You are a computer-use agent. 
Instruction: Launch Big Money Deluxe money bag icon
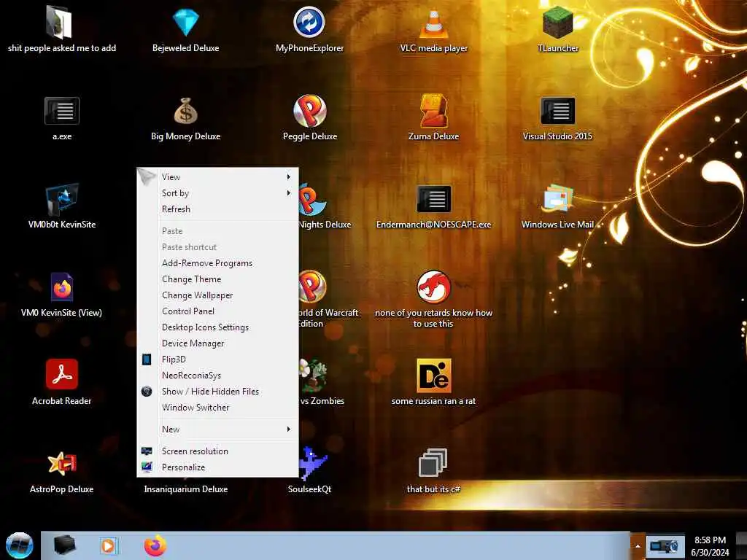tap(185, 118)
